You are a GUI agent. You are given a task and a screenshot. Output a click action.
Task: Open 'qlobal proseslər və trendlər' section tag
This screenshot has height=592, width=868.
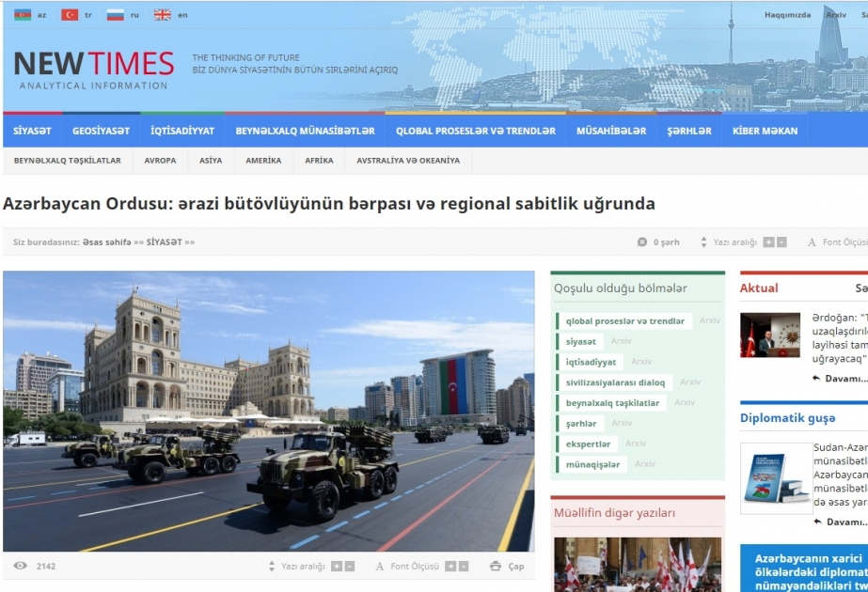625,320
